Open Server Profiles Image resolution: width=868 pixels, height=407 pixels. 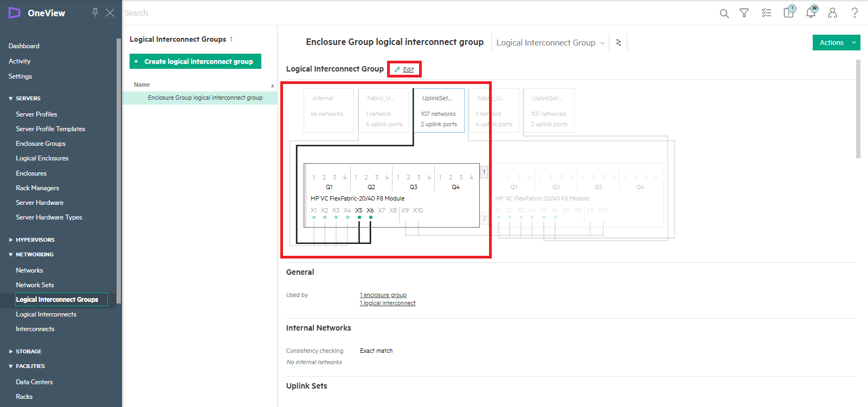point(36,114)
